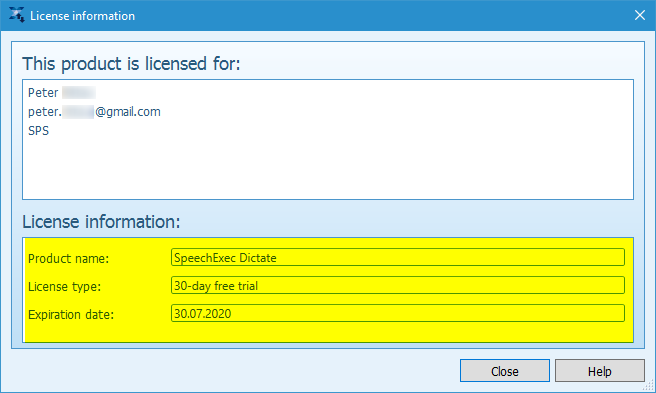Image resolution: width=656 pixels, height=393 pixels.
Task: Click the 'This product is licensed for:' heading
Action: (131, 64)
